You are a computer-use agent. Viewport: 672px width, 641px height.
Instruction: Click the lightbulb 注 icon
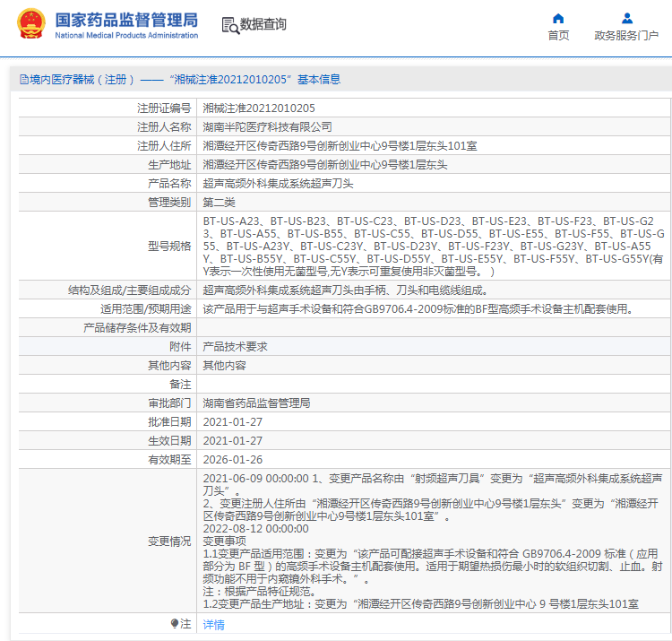click(175, 623)
